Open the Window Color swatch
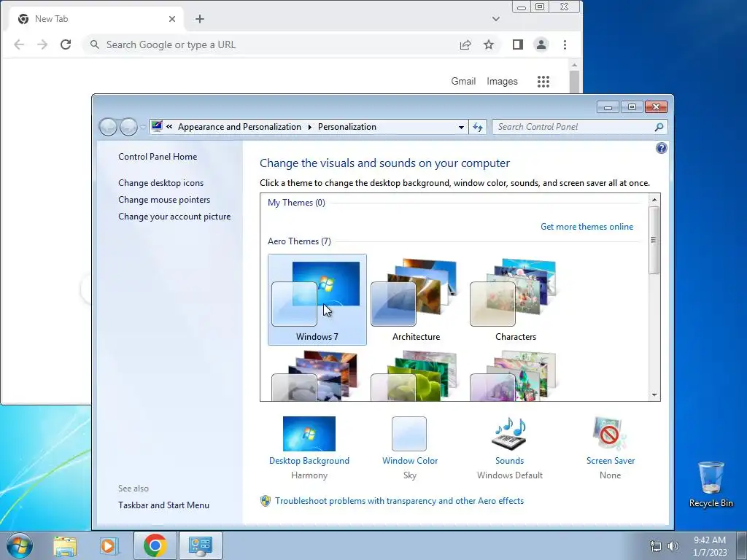This screenshot has width=747, height=560. pyautogui.click(x=409, y=433)
